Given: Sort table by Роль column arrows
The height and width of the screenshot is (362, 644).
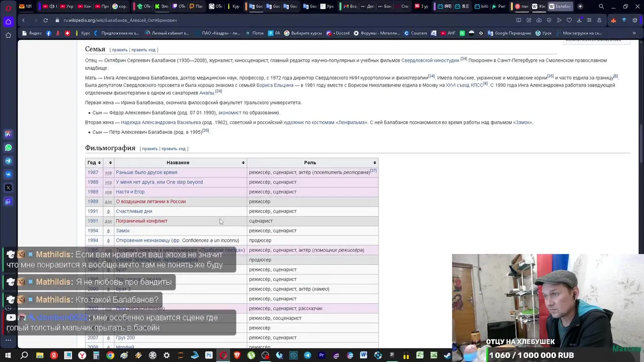Looking at the screenshot, I should tap(374, 163).
